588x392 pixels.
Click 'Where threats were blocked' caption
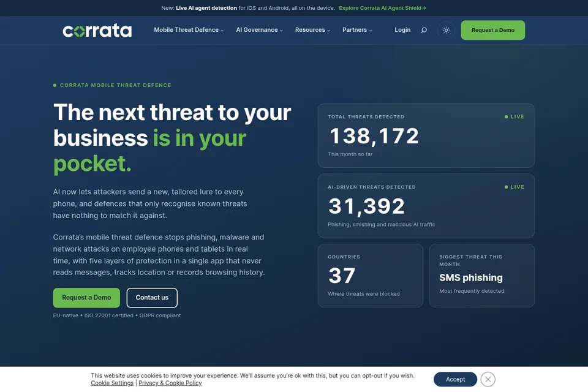point(364,294)
